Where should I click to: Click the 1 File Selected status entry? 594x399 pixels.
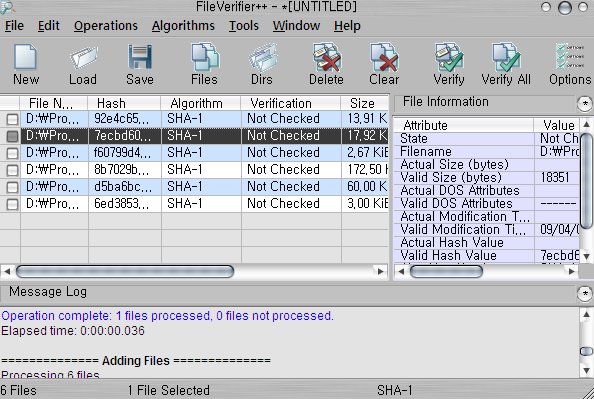coord(169,390)
